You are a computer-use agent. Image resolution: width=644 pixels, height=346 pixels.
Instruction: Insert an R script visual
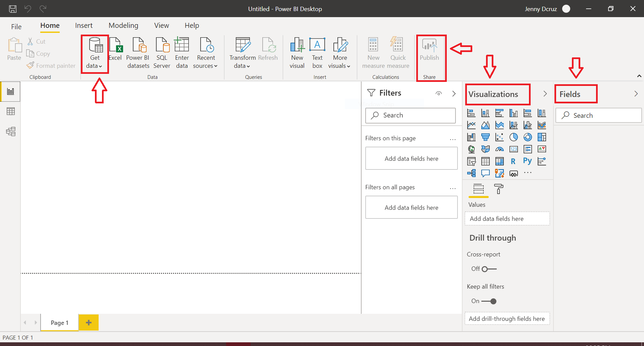pos(513,161)
